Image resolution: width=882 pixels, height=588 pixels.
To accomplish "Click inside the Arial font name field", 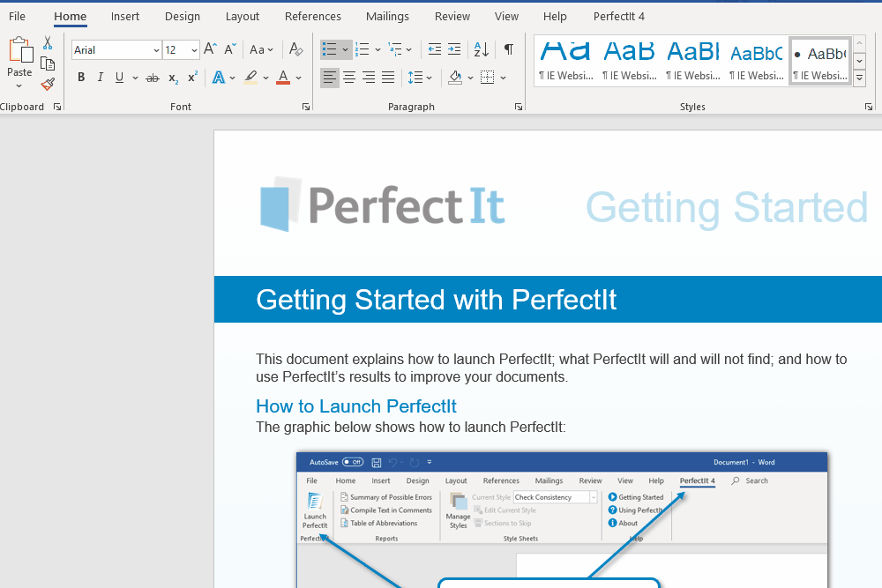I will pos(113,50).
